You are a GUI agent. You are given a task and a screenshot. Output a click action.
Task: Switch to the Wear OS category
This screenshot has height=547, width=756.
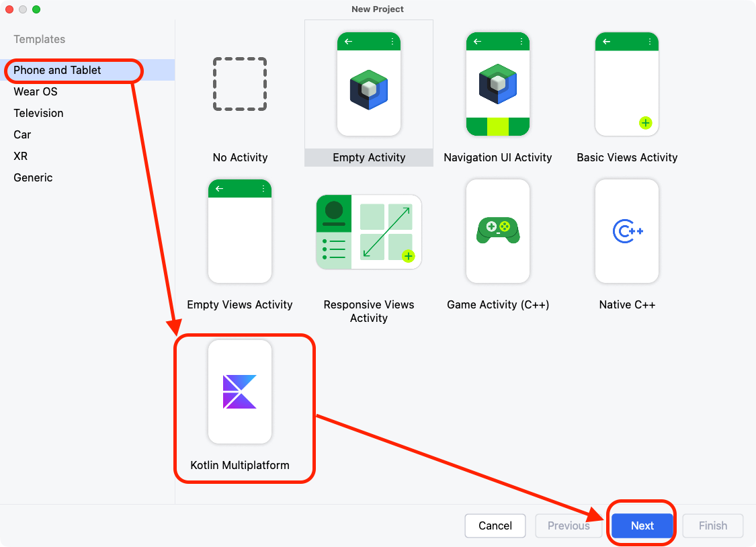[x=36, y=91]
